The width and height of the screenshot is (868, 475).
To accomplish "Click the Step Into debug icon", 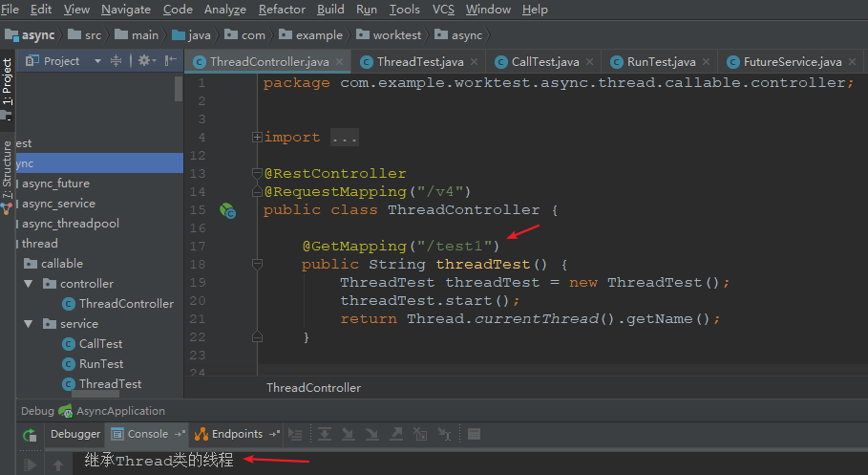I will [349, 434].
